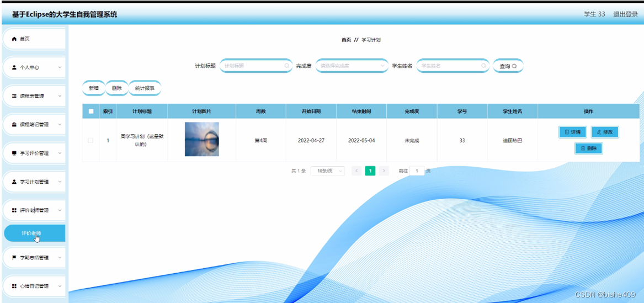
Task: Click the 未完成 status cell
Action: (412, 140)
